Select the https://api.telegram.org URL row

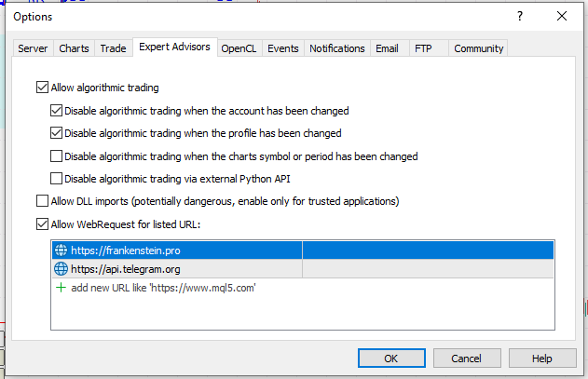coord(177,269)
